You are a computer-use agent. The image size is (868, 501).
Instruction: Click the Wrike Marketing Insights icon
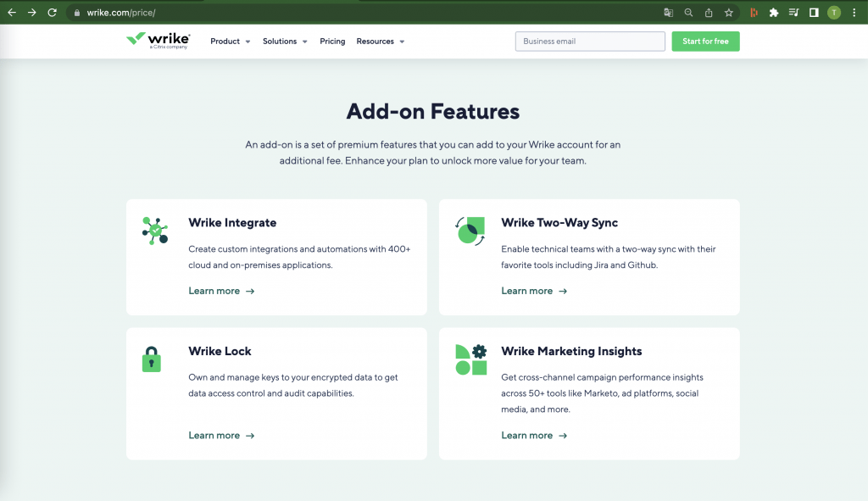click(471, 359)
